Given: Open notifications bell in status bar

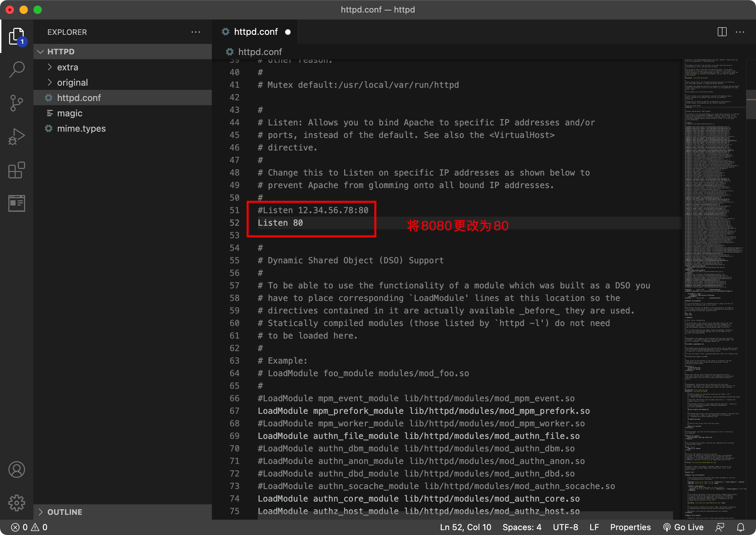Looking at the screenshot, I should point(741,527).
